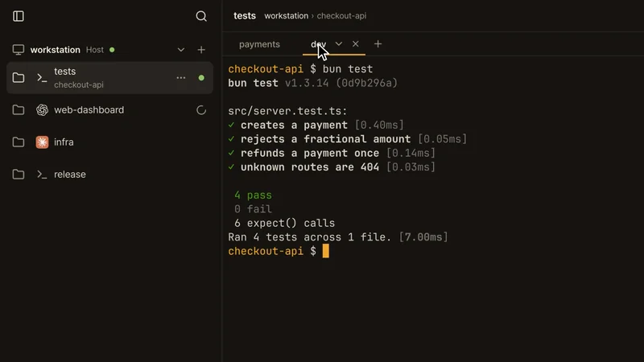
Task: Click 'Ran 4 tests across 1 file.' line
Action: [x=310, y=237]
